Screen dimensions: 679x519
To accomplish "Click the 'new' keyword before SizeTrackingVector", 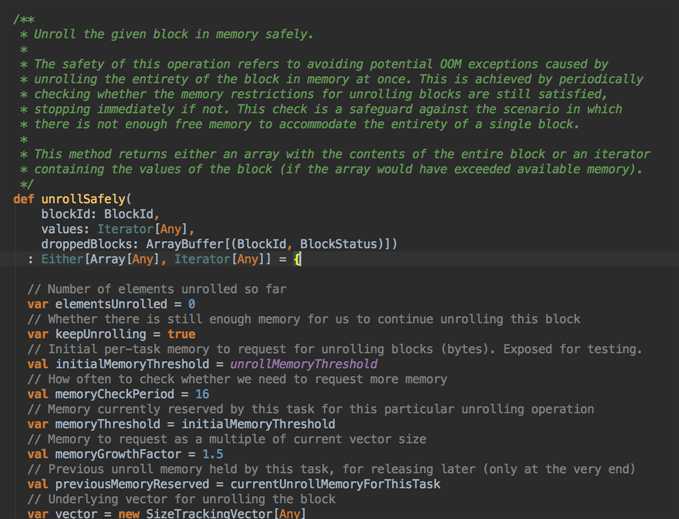I will [x=129, y=513].
